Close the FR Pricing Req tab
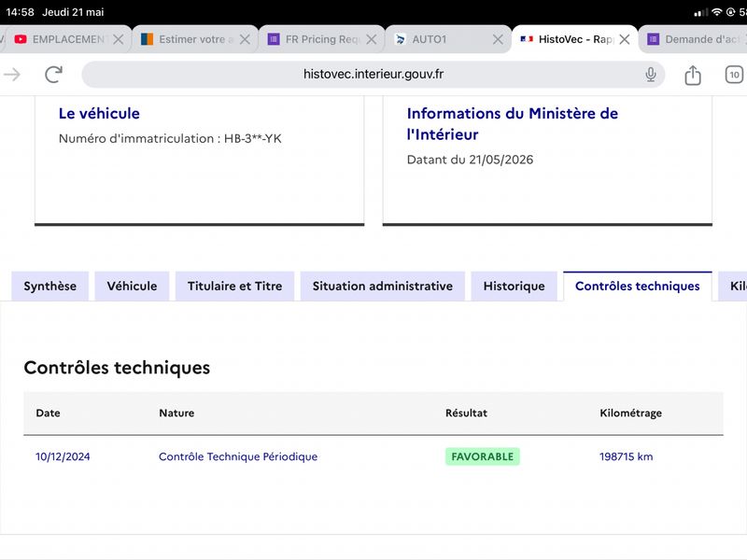Screen dimensions: 747x560 tap(371, 39)
